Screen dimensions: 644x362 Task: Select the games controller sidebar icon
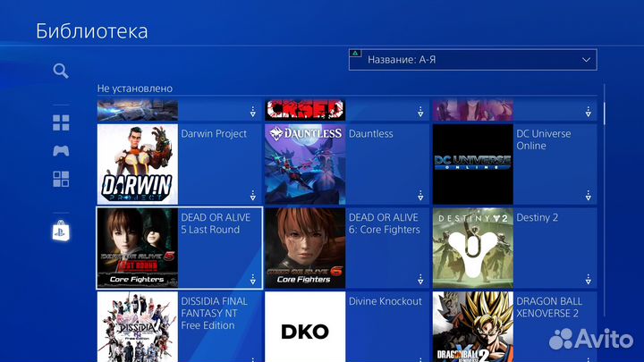pyautogui.click(x=61, y=151)
